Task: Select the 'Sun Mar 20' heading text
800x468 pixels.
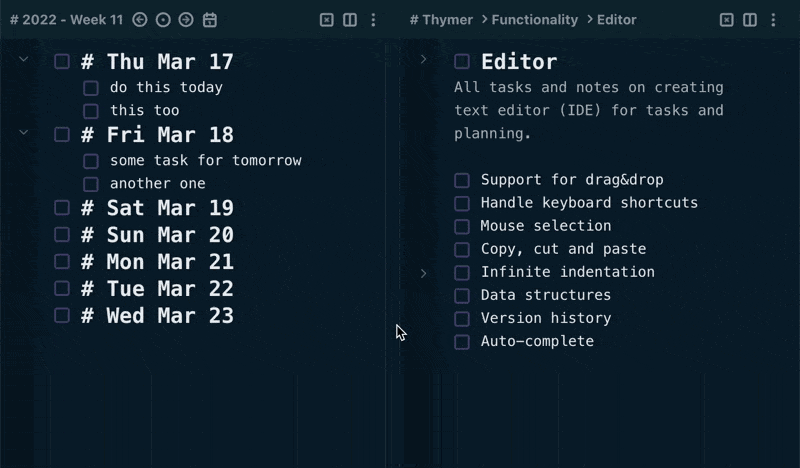Action: (x=170, y=235)
